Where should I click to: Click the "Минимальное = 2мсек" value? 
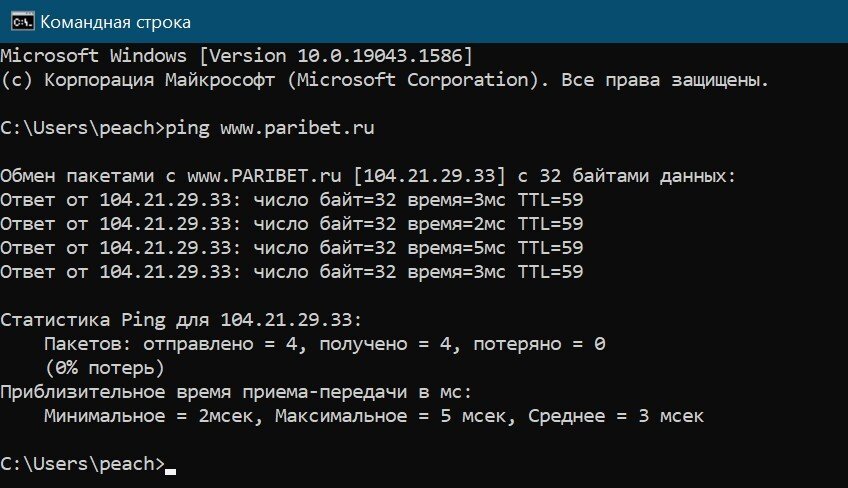(152, 416)
